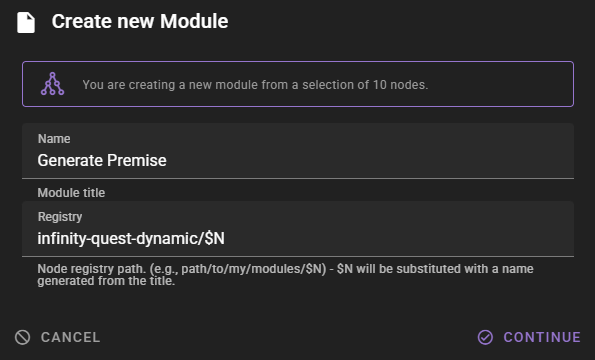This screenshot has width=595, height=360.
Task: Focus the Registry input field
Action: (298, 229)
